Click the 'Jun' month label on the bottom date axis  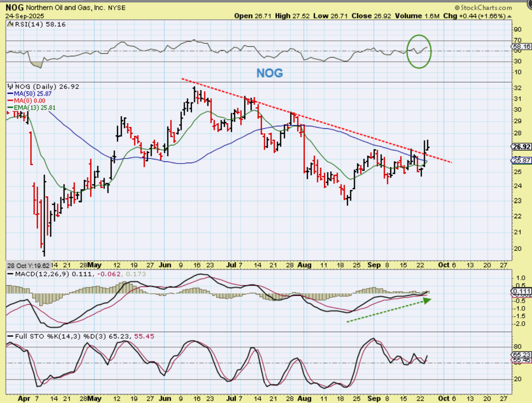[x=165, y=399]
